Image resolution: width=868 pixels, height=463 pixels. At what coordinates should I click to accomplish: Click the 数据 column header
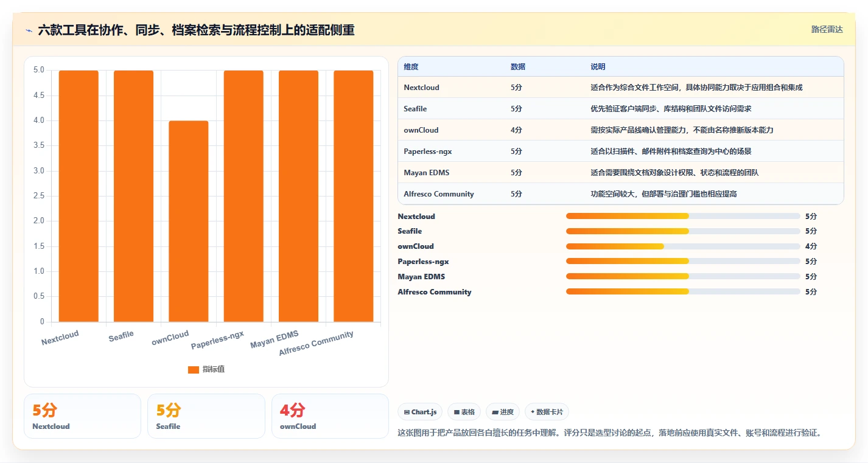pyautogui.click(x=518, y=67)
